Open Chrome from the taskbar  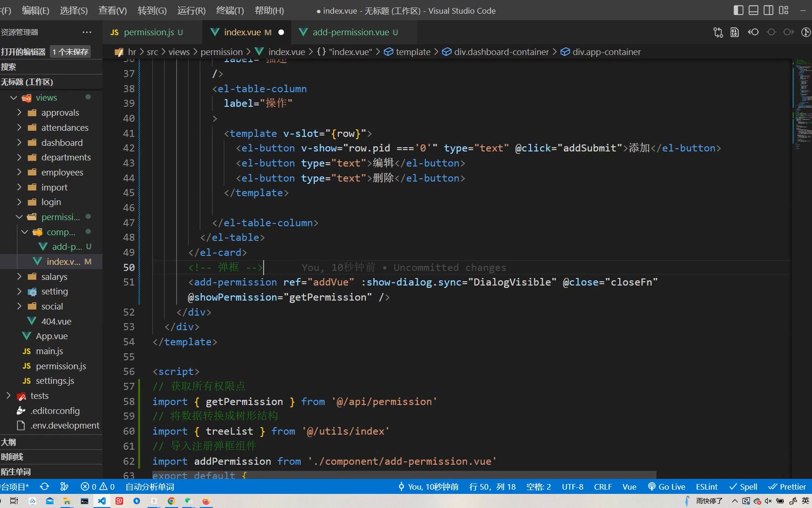pos(171,501)
